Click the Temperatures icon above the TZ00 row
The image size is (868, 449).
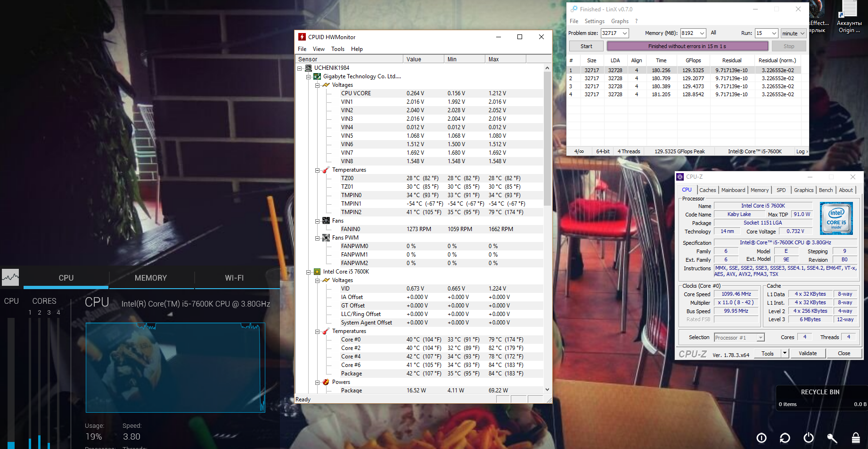[326, 170]
